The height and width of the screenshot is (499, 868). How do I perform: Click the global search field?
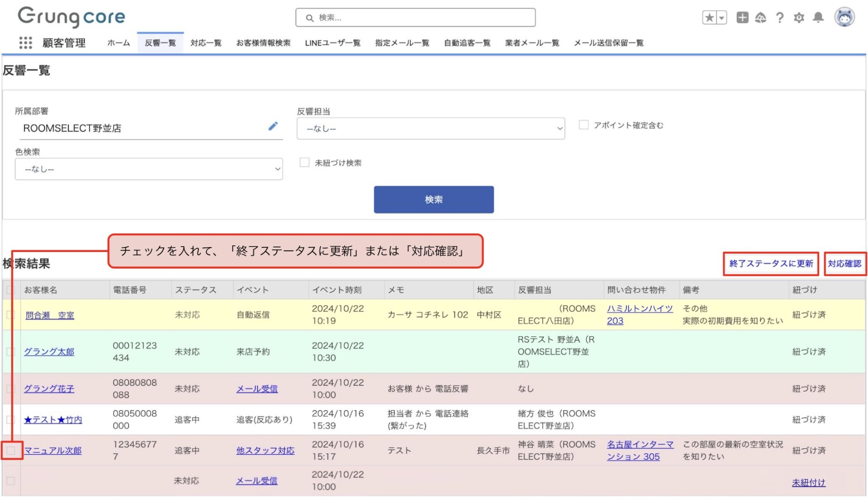point(416,18)
